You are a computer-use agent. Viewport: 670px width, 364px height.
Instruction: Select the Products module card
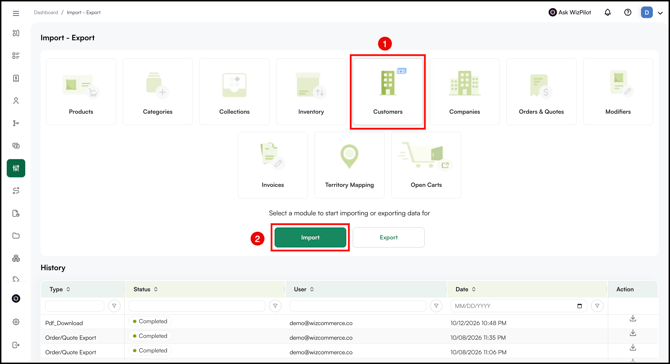pos(81,91)
